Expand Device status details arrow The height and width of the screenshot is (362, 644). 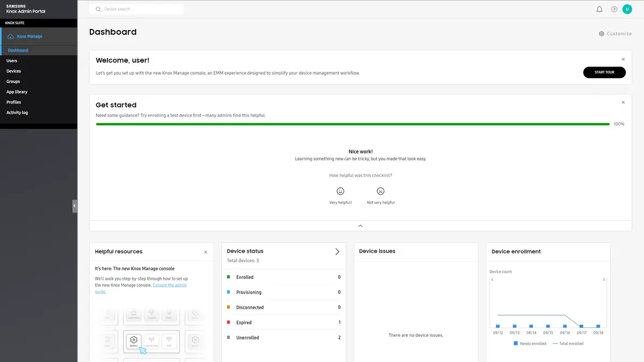click(337, 252)
